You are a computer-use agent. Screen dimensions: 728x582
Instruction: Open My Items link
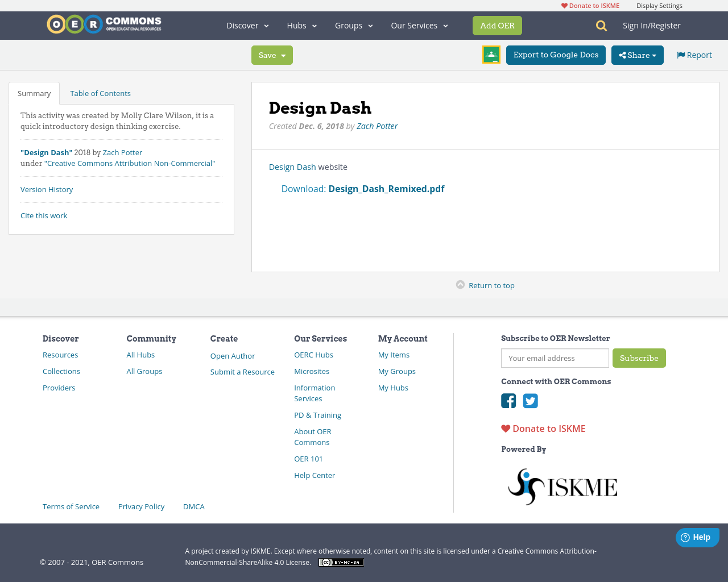point(394,355)
